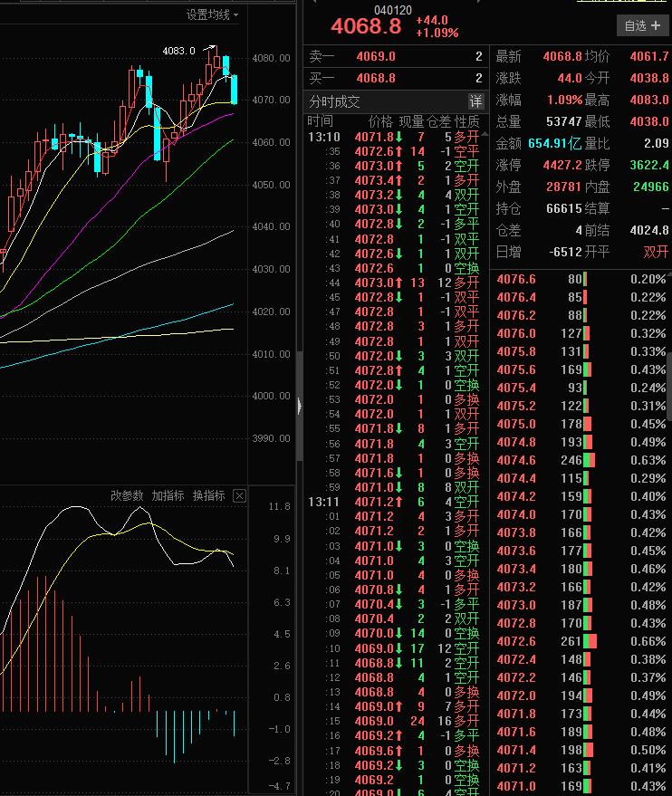Click the 开平 value 双开
This screenshot has width=672, height=796.
(x=656, y=253)
